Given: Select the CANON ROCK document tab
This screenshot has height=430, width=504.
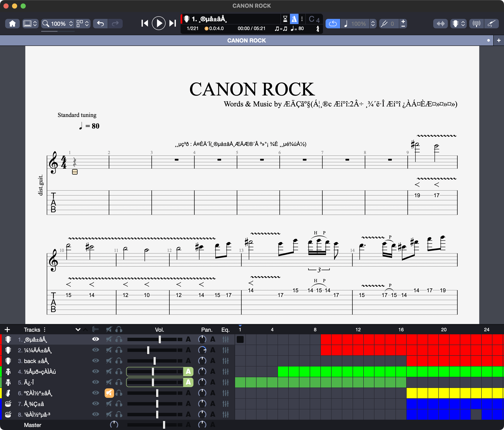Looking at the screenshot, I should (x=246, y=40).
